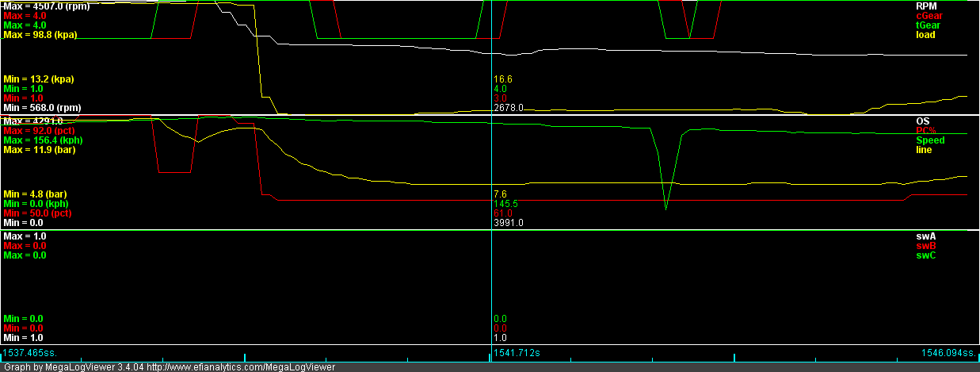Click the Speed legend label
Viewport: 980px width, 372px height.
coord(930,140)
